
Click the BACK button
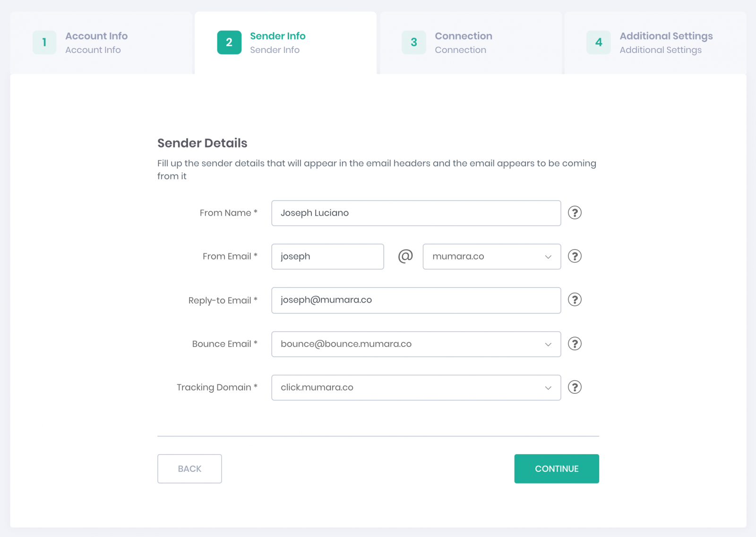189,469
